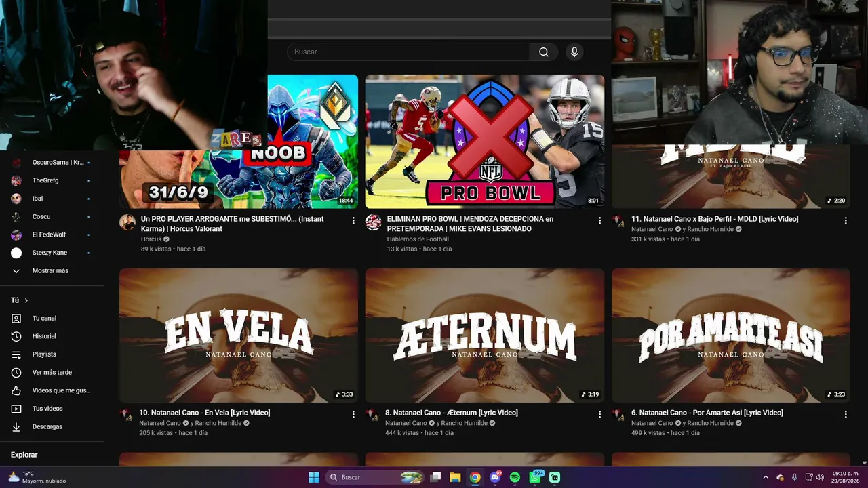Screen dimensions: 868x488
Task: Open options menu for En Vela video
Action: (353, 414)
